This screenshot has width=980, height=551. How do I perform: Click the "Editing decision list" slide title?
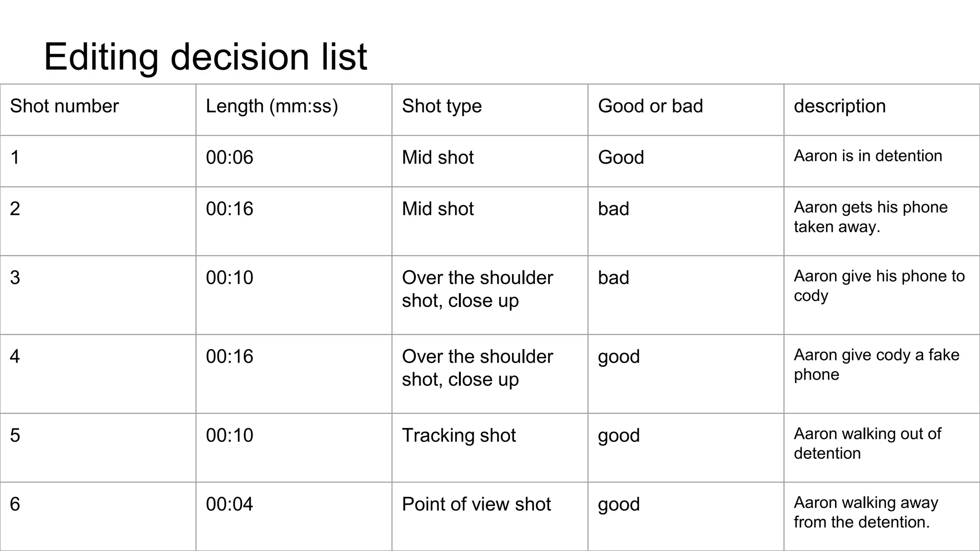point(205,56)
